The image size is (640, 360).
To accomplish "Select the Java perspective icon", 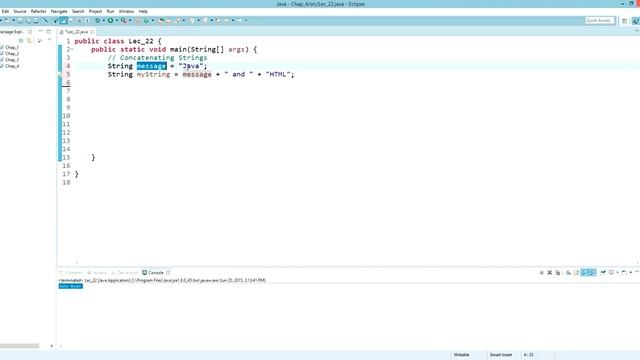I will pyautogui.click(x=636, y=21).
